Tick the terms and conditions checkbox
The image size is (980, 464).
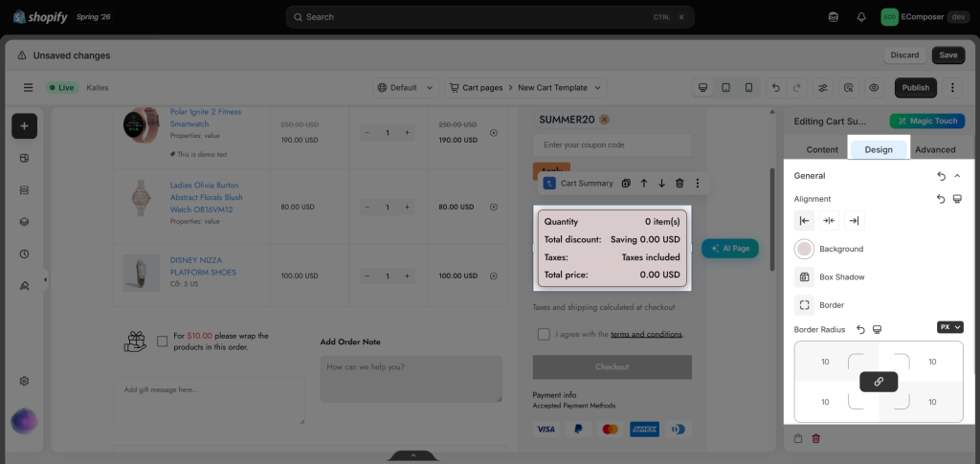(x=544, y=334)
